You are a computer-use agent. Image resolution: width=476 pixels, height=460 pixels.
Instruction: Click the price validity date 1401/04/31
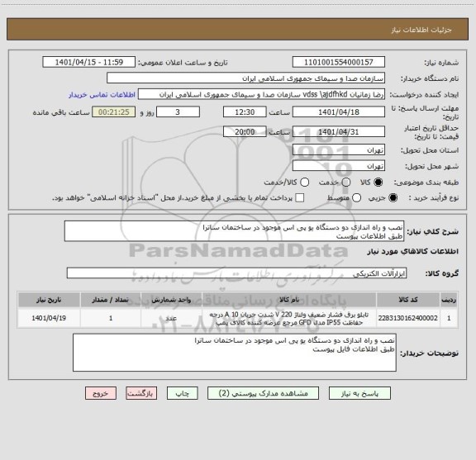(339, 131)
